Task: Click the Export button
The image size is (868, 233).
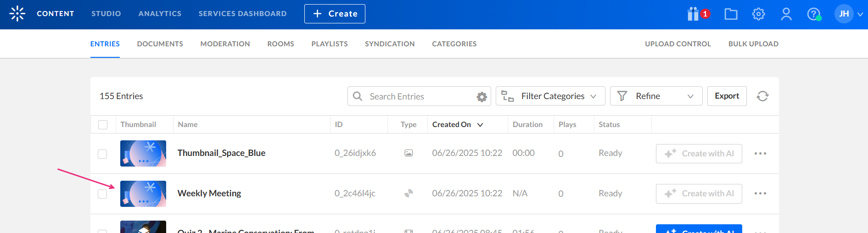Action: [727, 96]
